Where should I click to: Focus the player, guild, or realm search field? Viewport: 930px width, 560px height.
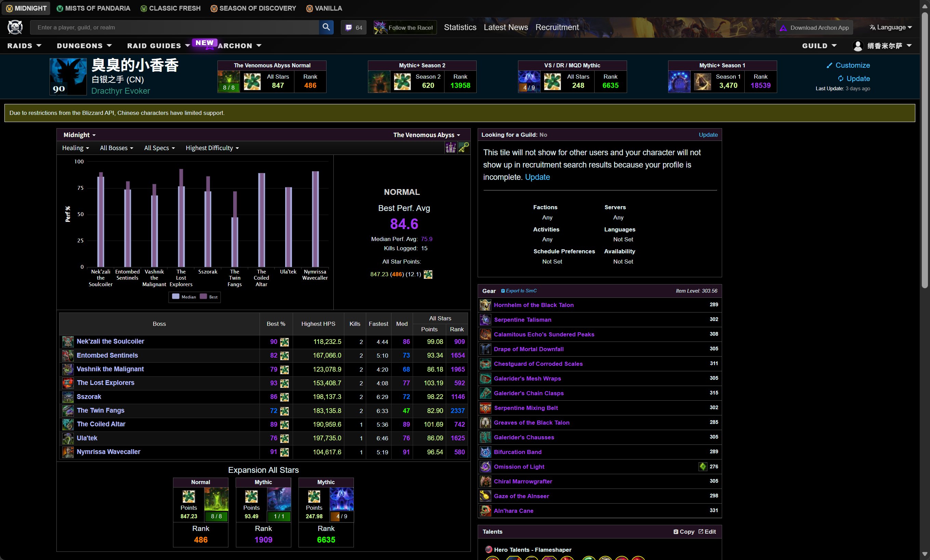(175, 27)
